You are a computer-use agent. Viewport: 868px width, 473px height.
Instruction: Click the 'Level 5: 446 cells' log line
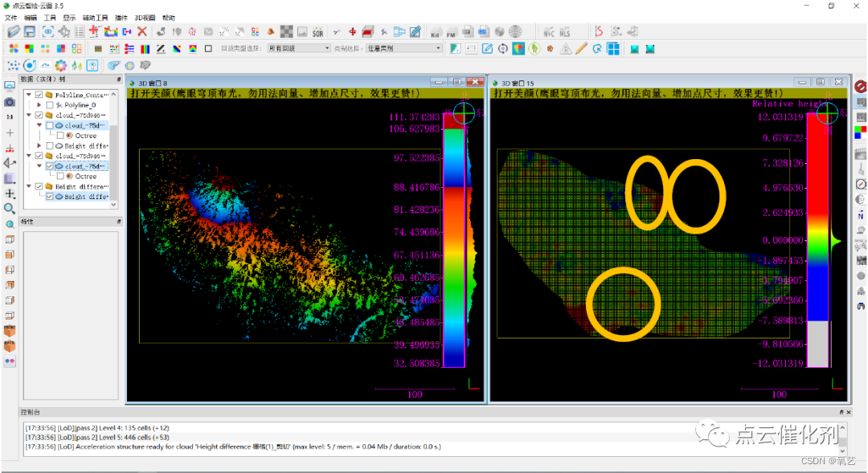[97, 437]
